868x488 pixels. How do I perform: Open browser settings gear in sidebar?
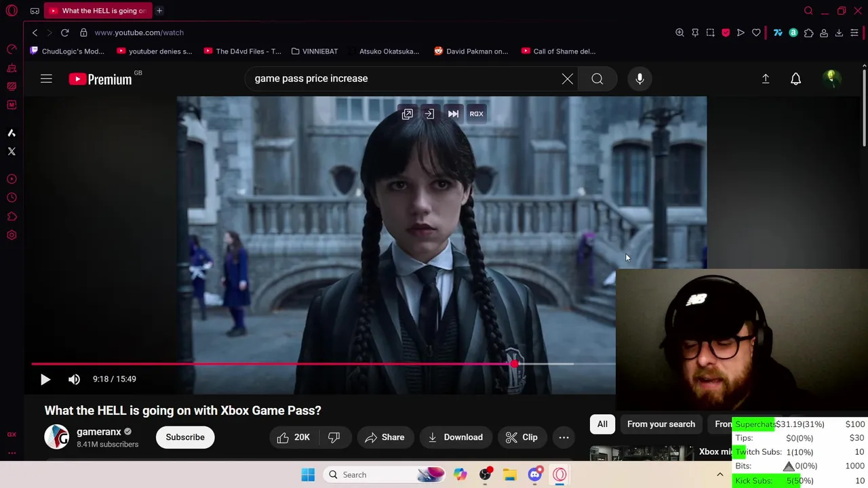(x=12, y=235)
